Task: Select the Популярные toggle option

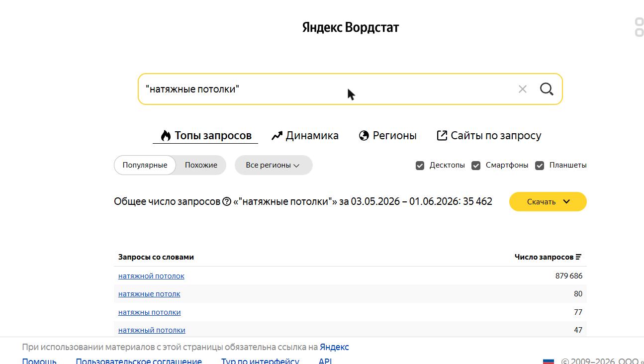Action: [145, 165]
